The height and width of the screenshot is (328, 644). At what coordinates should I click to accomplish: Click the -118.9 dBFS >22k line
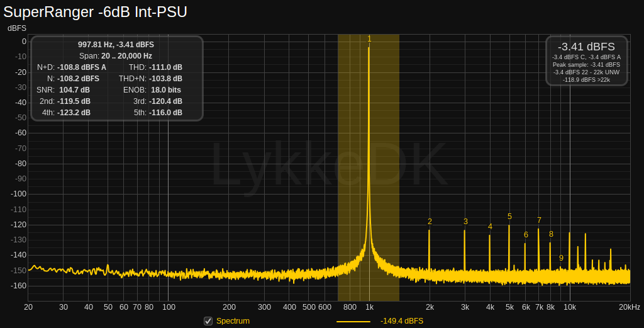pyautogui.click(x=586, y=79)
